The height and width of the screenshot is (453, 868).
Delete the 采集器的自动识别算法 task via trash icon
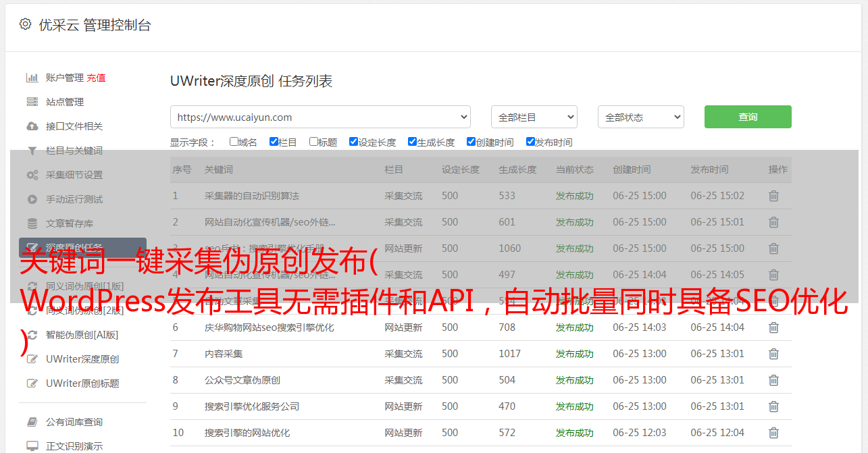pyautogui.click(x=774, y=196)
